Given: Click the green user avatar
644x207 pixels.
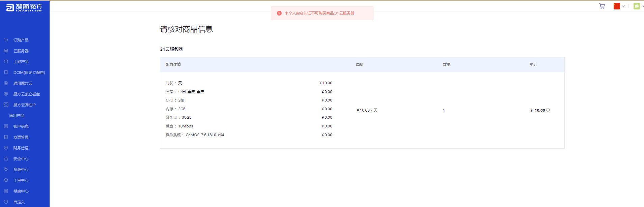Looking at the screenshot, I should [x=637, y=6].
